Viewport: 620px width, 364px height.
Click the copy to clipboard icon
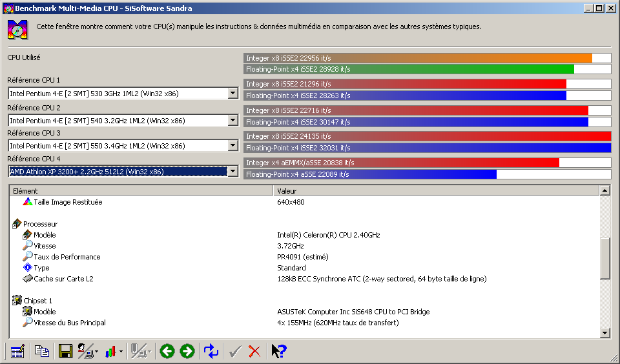[41, 351]
